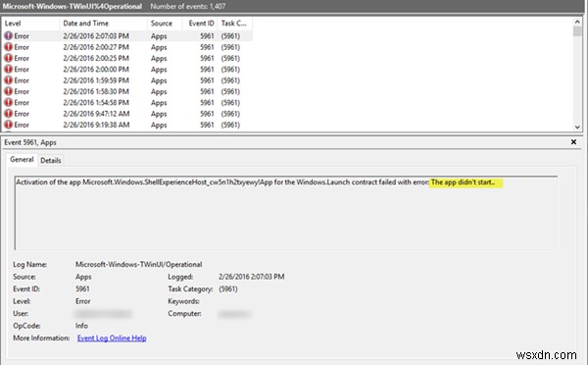Image resolution: width=588 pixels, height=365 pixels.
Task: Click Source value Apps in details area
Action: point(83,277)
